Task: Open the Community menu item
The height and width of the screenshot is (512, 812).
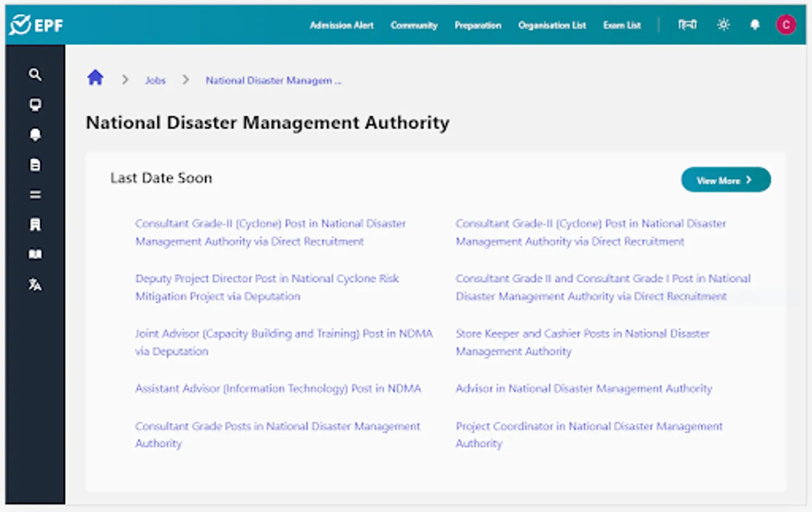Action: [x=414, y=25]
